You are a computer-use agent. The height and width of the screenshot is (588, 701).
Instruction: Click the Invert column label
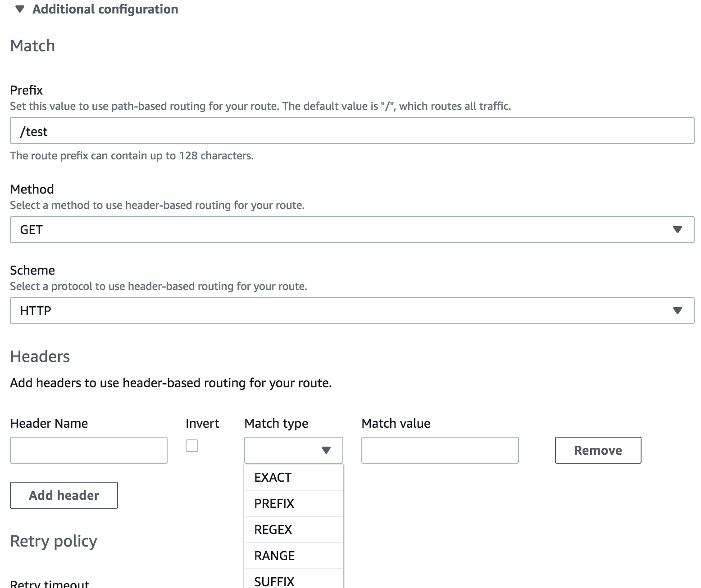click(202, 423)
